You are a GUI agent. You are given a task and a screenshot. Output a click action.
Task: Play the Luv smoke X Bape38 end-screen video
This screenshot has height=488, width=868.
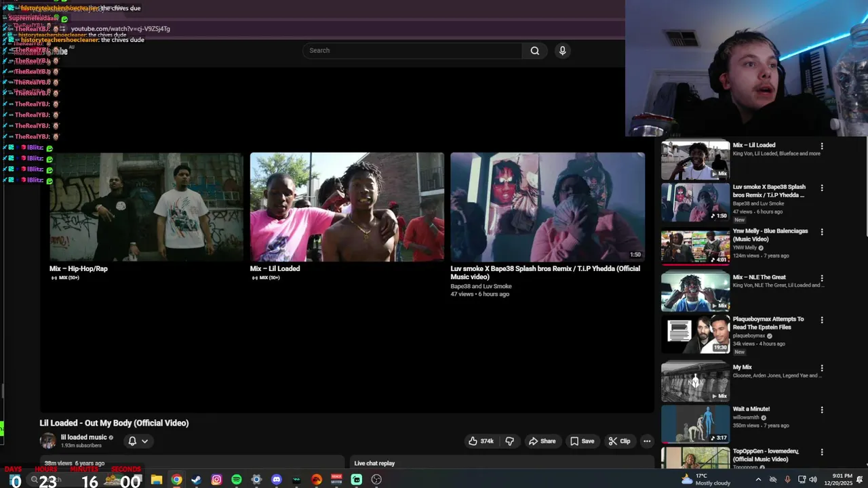click(x=547, y=207)
